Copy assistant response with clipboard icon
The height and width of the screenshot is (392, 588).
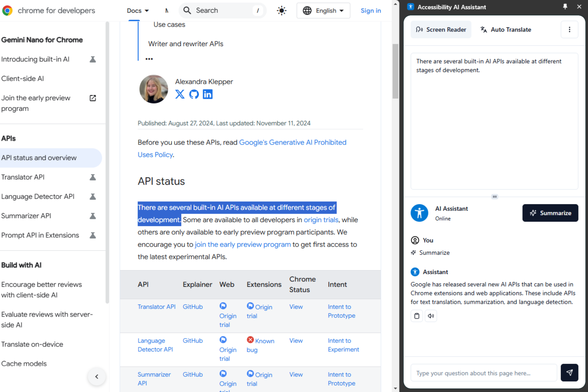416,316
